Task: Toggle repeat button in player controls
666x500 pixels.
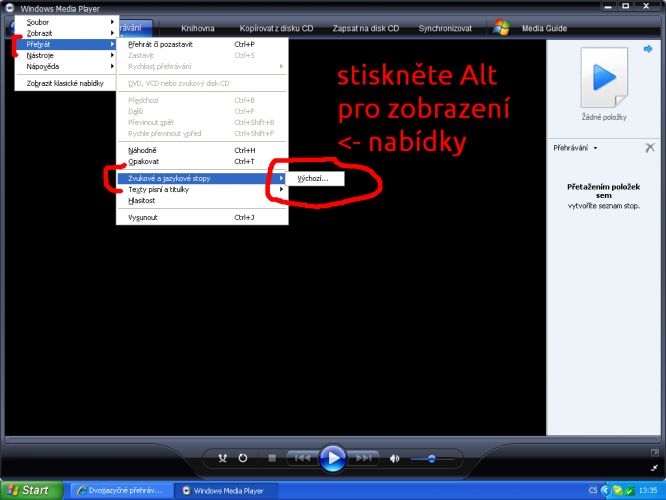Action: (x=243, y=458)
